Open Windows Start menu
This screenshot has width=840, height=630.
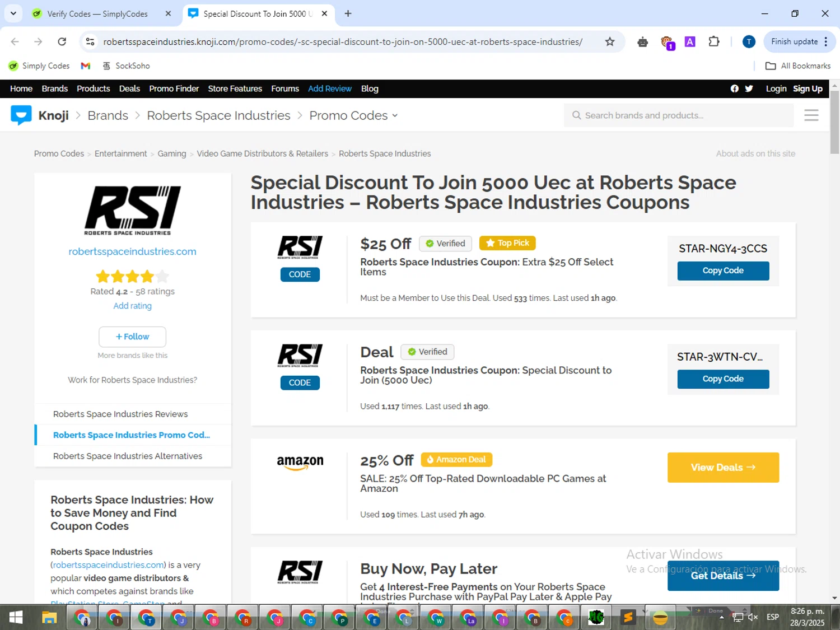[16, 618]
